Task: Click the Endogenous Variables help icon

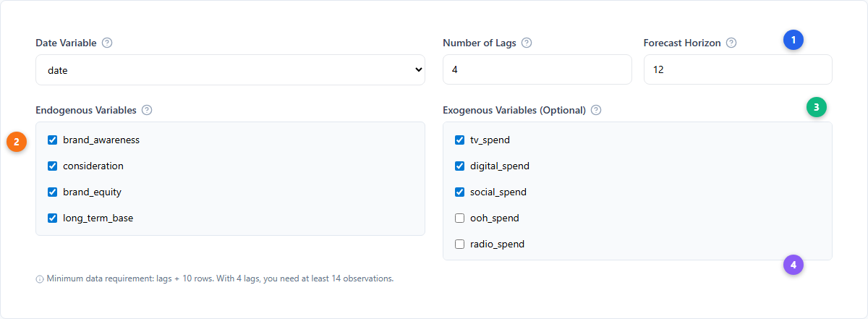Action: [147, 111]
